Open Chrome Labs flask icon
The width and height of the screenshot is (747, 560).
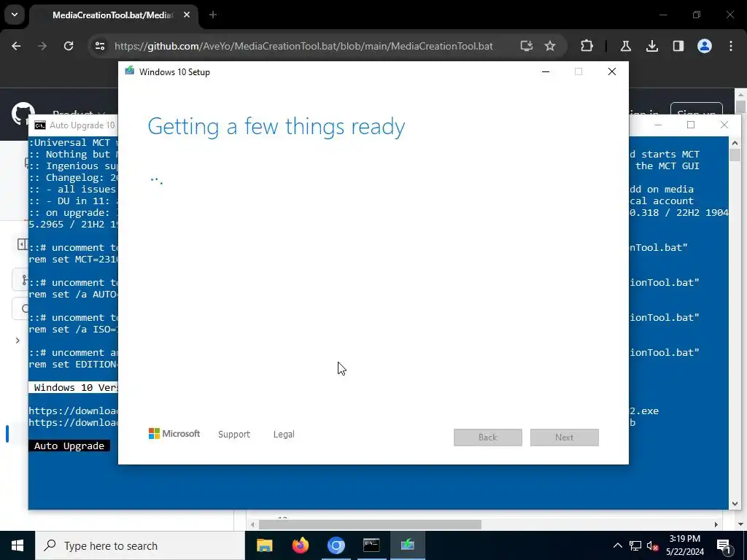point(625,46)
